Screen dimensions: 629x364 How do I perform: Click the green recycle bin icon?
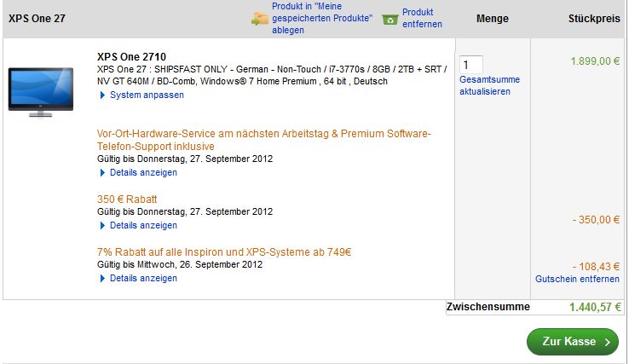[x=390, y=18]
